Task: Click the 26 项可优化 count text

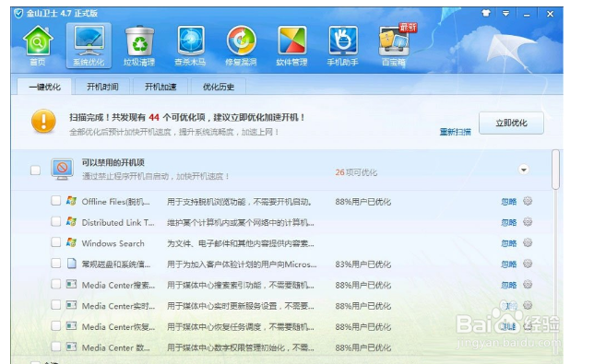Action: (x=356, y=172)
